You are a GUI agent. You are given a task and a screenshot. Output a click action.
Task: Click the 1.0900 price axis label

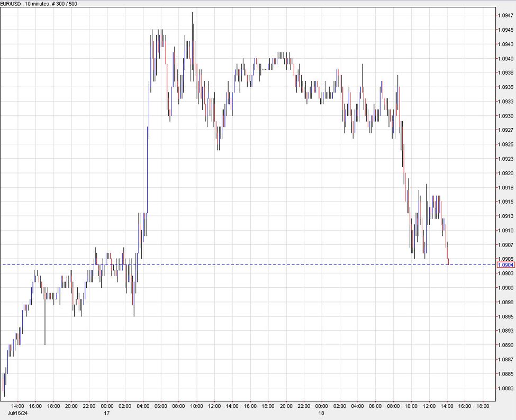(505, 288)
